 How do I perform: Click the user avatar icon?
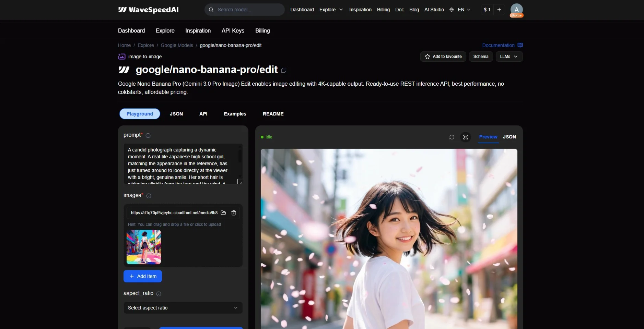point(516,10)
